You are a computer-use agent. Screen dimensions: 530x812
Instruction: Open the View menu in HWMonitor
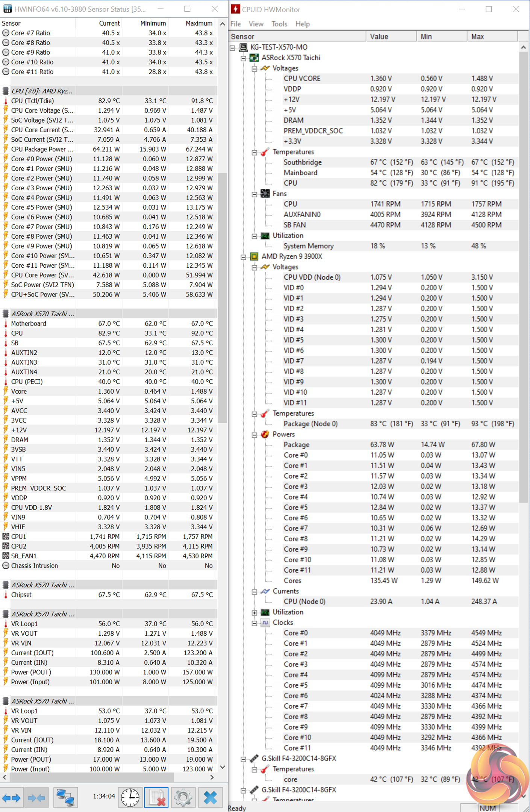[256, 24]
